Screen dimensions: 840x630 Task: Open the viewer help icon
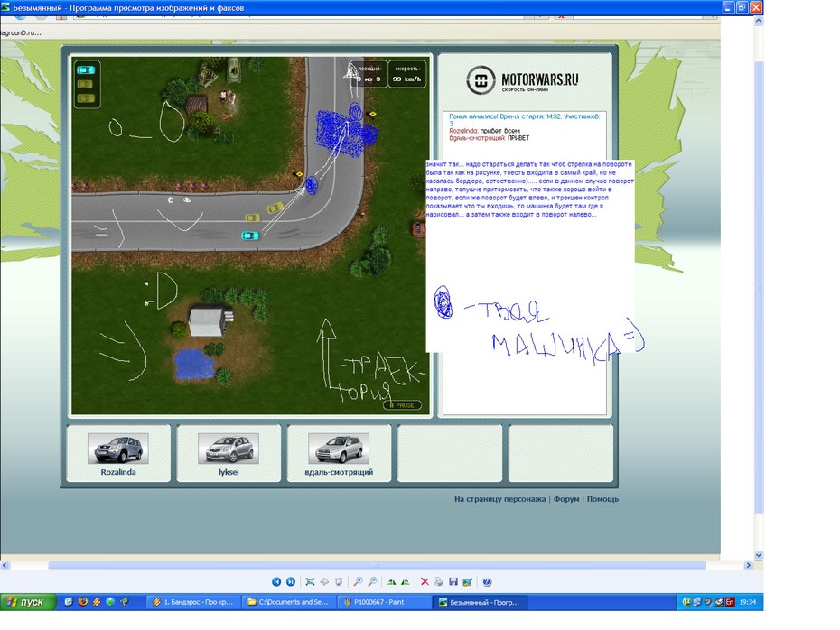pyautogui.click(x=487, y=582)
